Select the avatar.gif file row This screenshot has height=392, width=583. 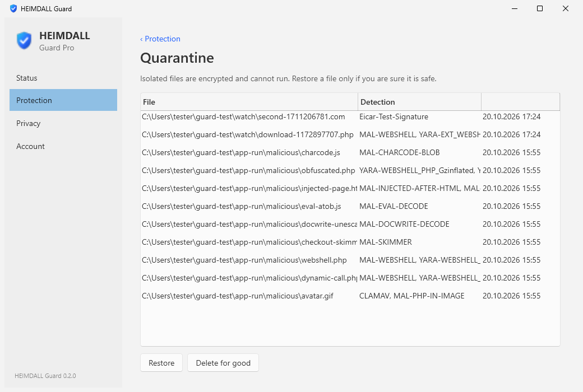(x=350, y=296)
